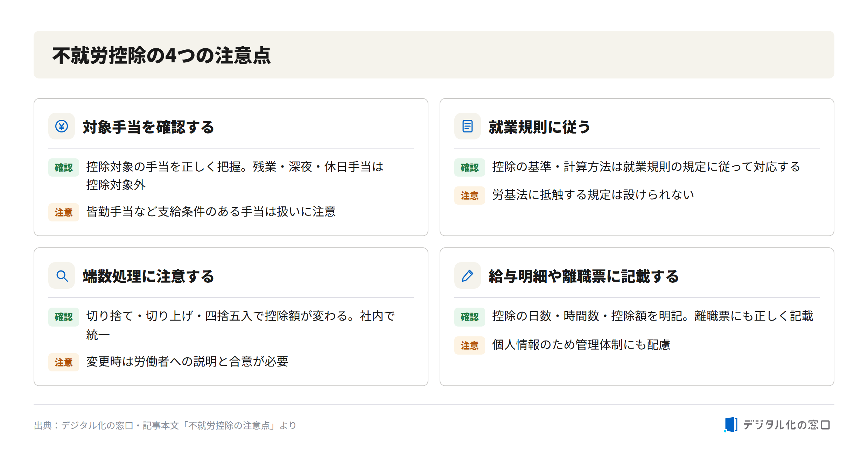Screen dimensions: 868x466
Task: Select the green 確認 badge under 対象手当を確認する
Action: (64, 167)
